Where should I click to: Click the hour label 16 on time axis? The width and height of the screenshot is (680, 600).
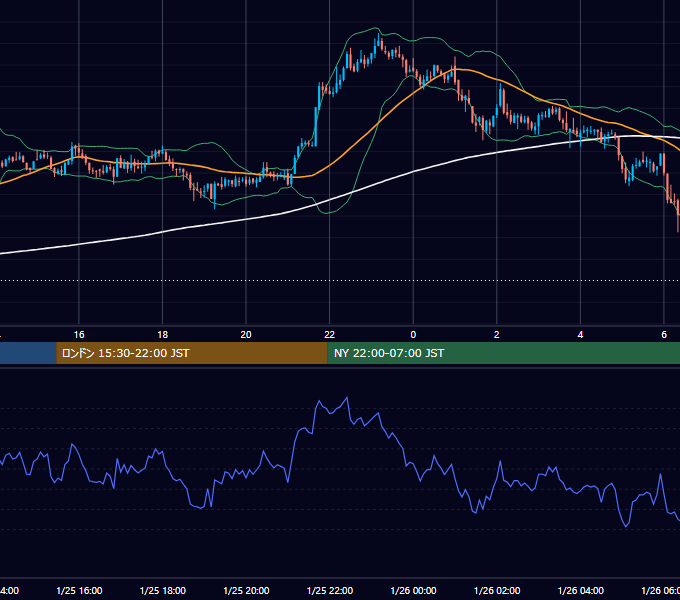pos(79,335)
